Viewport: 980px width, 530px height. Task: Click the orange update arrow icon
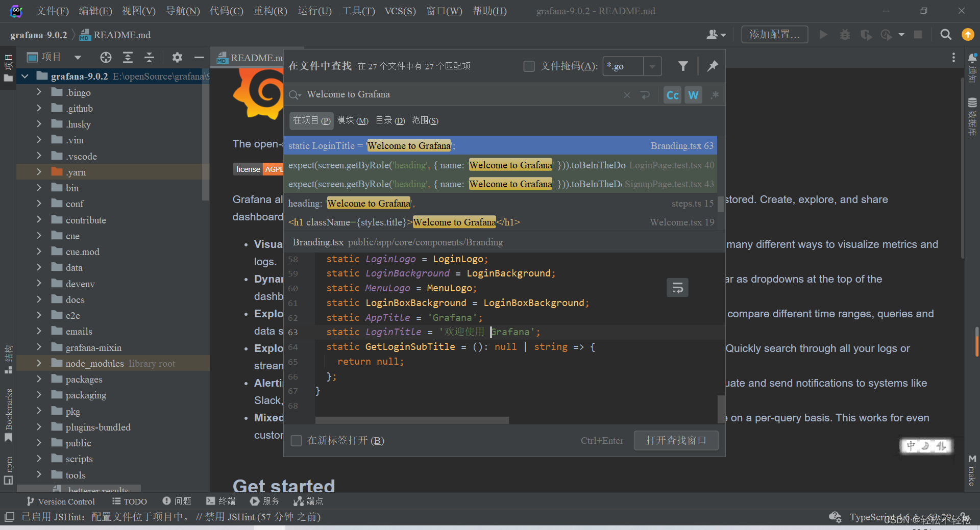point(968,34)
